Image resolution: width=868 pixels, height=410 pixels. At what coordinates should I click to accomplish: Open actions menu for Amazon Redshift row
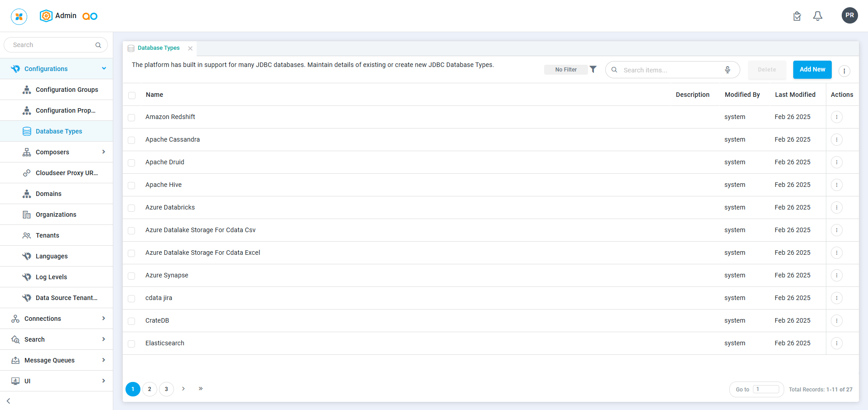point(837,117)
